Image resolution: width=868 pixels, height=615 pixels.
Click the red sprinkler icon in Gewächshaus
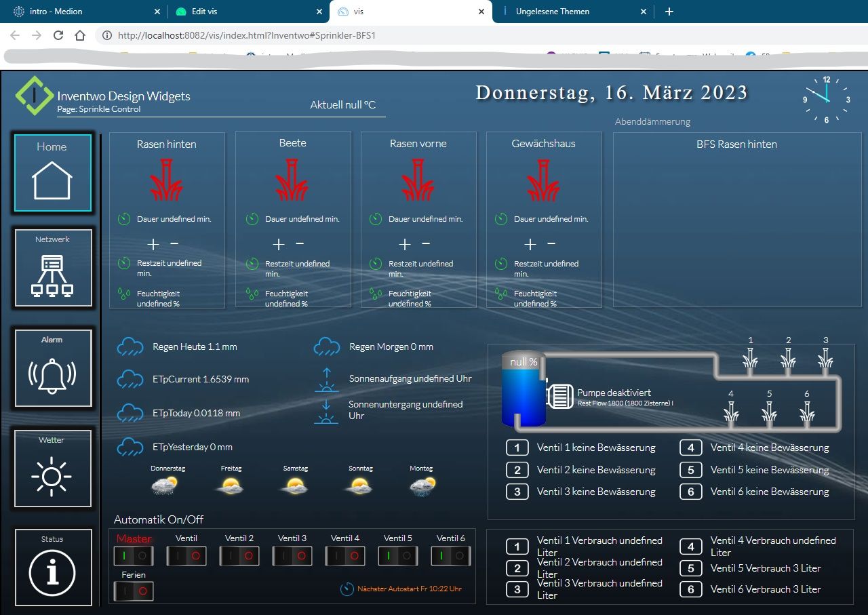coord(544,180)
